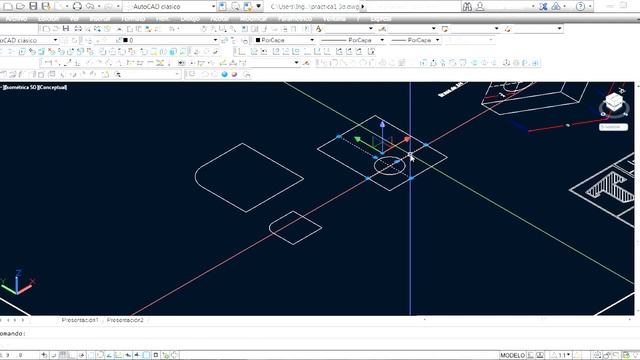Click the MODELO button in the status bar
Screen dimensions: 640x360
(512, 355)
